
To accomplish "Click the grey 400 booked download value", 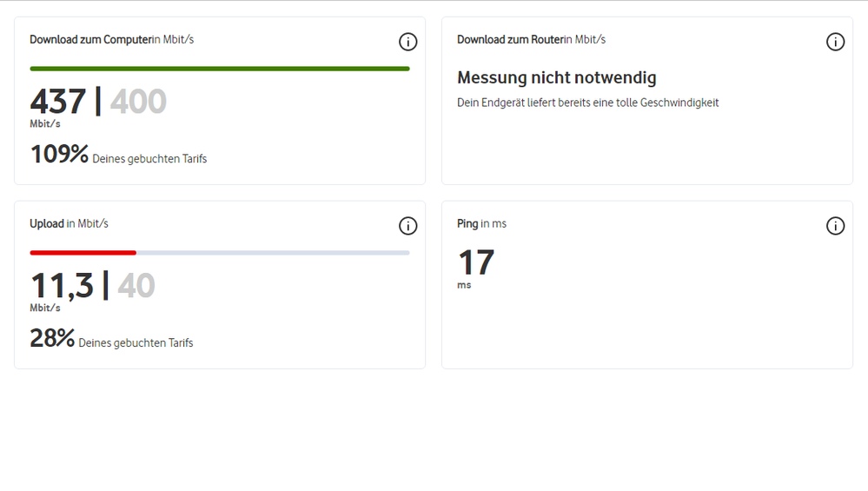I will (138, 102).
